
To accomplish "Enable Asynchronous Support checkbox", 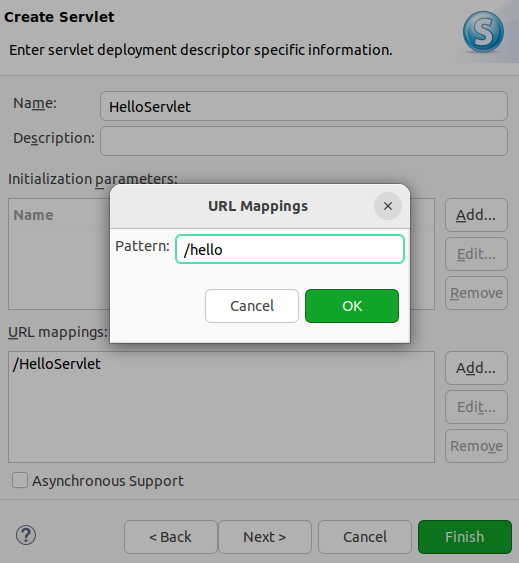I will pos(20,480).
